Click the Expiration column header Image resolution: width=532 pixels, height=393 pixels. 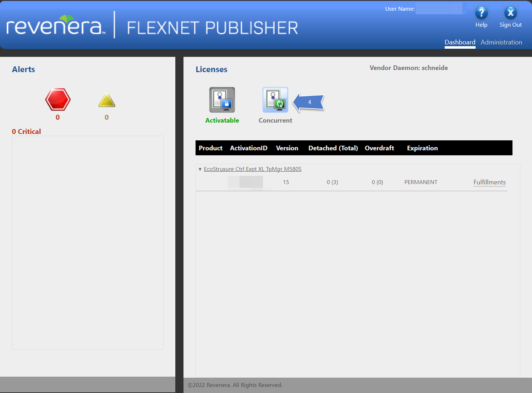(422, 148)
